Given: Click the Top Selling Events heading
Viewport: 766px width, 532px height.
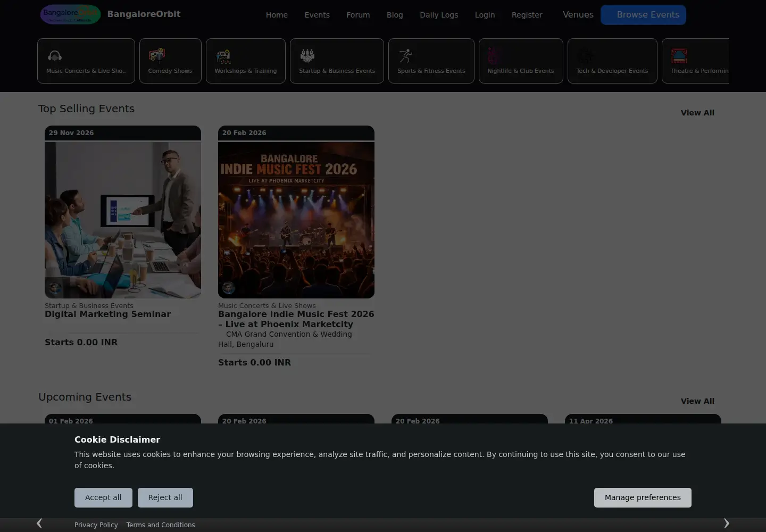Looking at the screenshot, I should click(86, 109).
